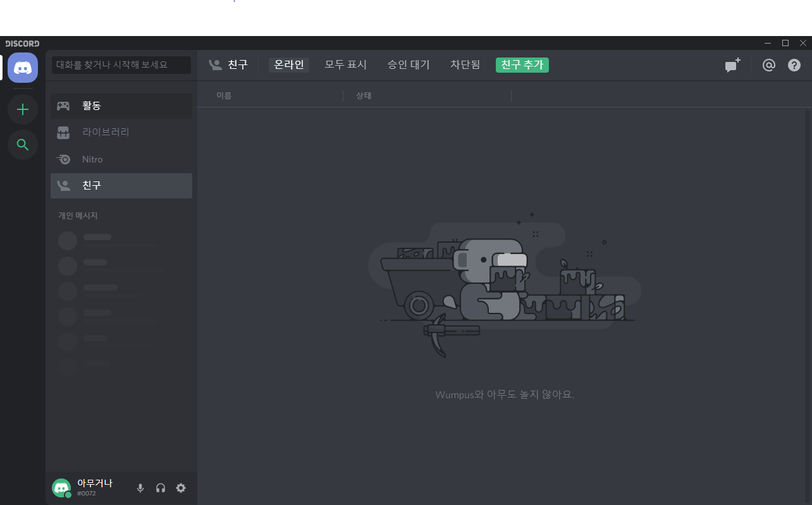
Task: Focus the conversation search field
Action: click(x=121, y=64)
